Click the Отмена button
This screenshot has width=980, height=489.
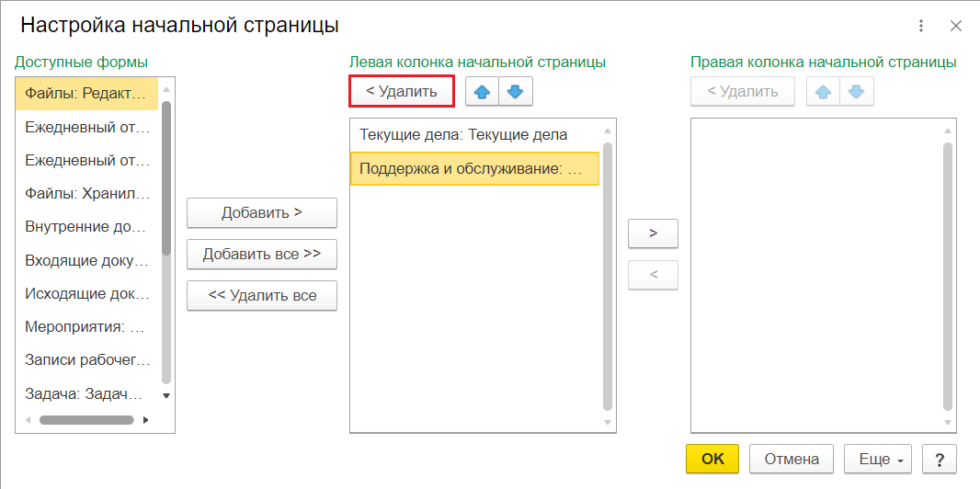792,460
